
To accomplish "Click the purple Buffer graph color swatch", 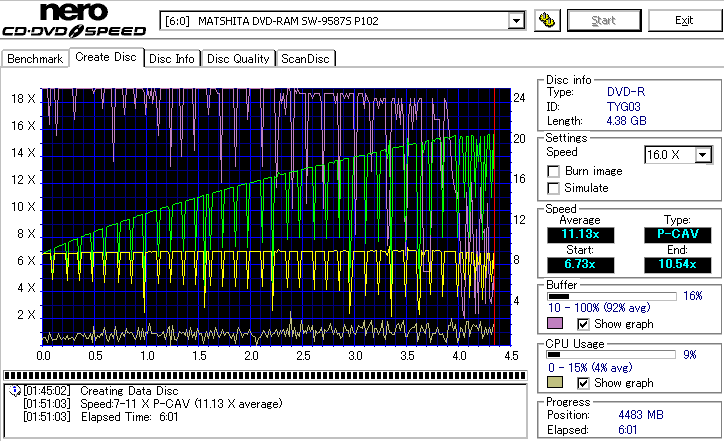I will coord(555,324).
